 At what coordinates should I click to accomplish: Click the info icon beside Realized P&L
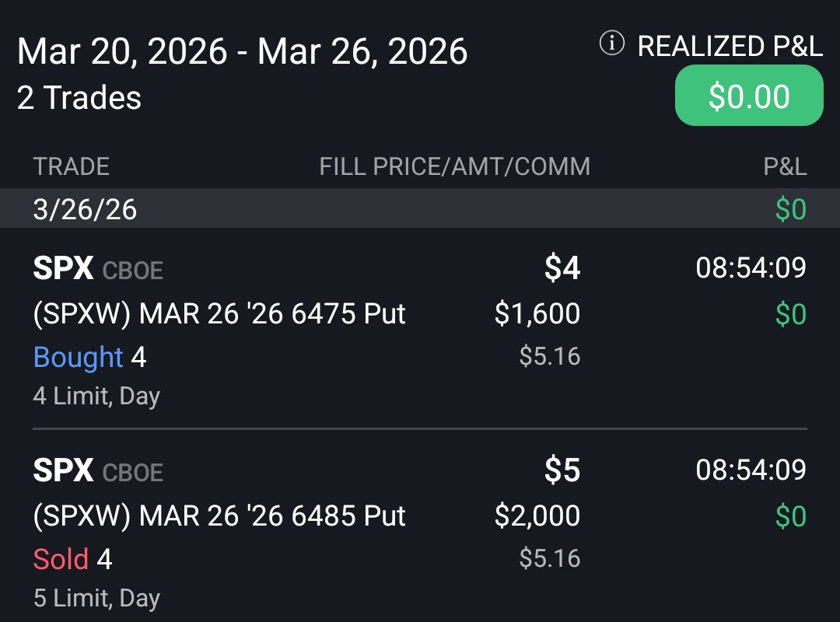coord(612,45)
